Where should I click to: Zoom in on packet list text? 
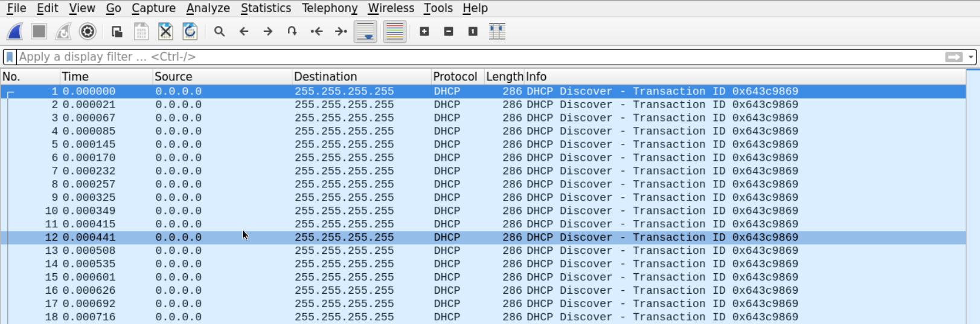pyautogui.click(x=424, y=31)
